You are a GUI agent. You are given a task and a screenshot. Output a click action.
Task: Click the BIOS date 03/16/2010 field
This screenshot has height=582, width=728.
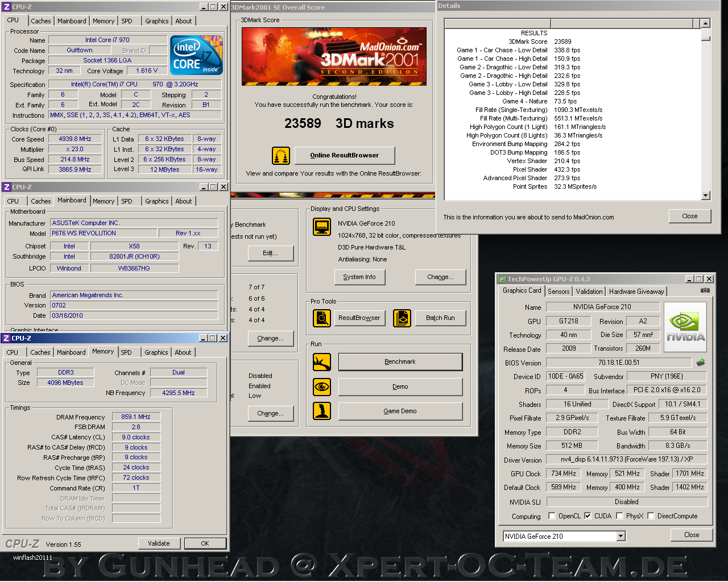[134, 315]
